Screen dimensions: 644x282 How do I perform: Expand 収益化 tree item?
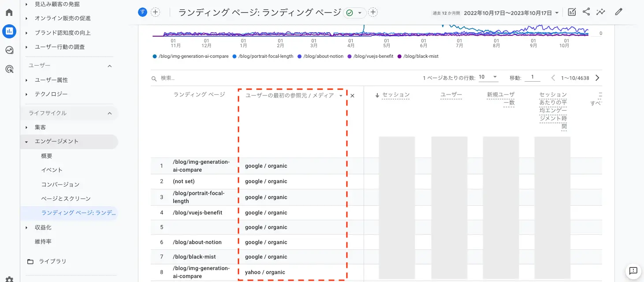click(26, 228)
